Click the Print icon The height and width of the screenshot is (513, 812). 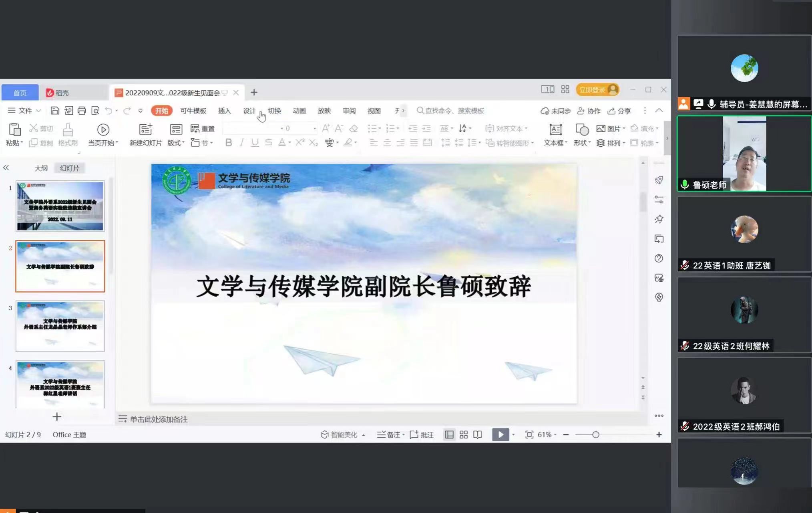pos(82,111)
